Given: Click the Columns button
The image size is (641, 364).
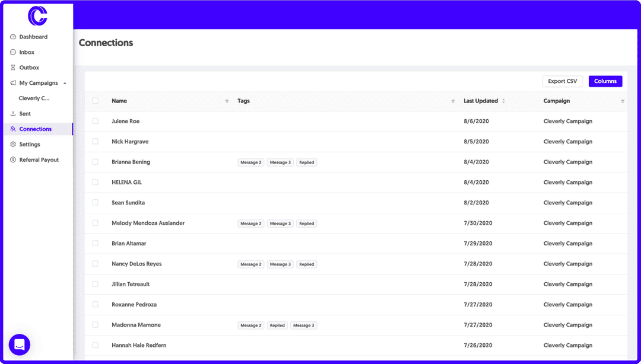Looking at the screenshot, I should (605, 81).
